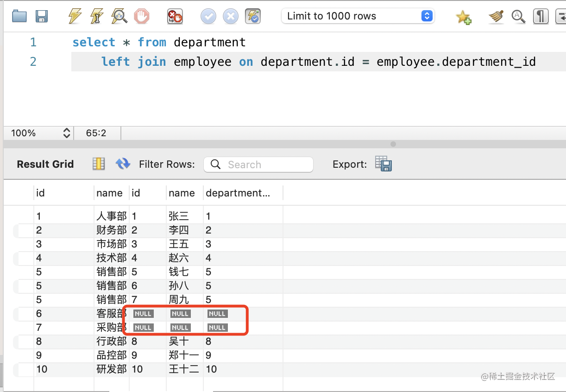This screenshot has height=392, width=566.
Task: Open find panel with the magnifier icon
Action: (x=518, y=17)
